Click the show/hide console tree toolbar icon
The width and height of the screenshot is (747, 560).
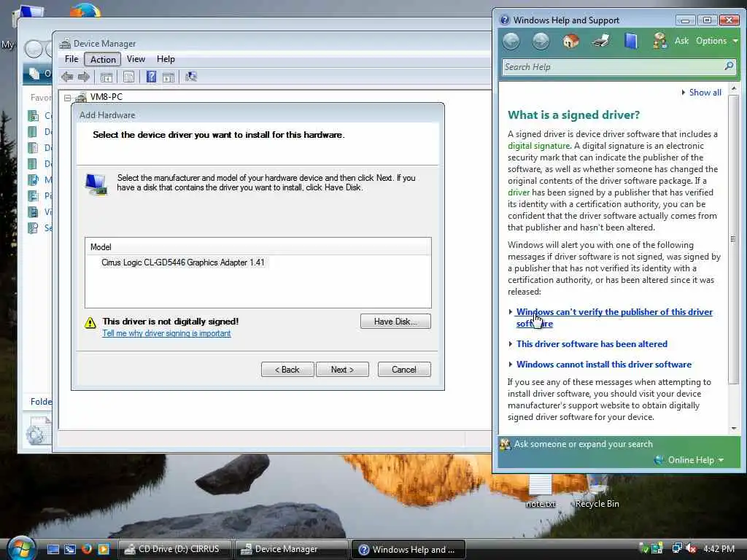tap(107, 77)
